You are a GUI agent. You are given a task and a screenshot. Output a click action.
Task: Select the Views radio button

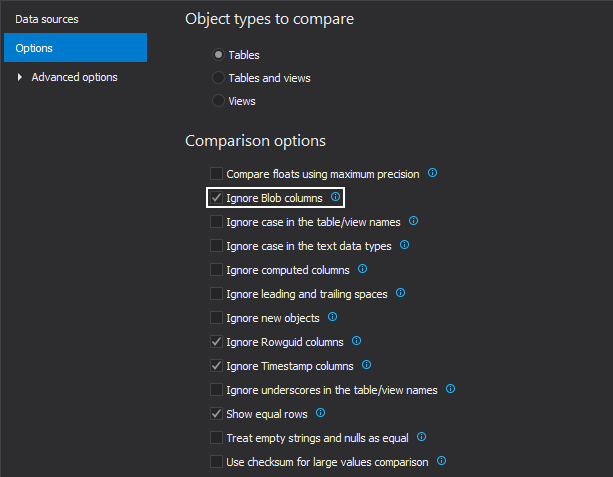tap(218, 101)
